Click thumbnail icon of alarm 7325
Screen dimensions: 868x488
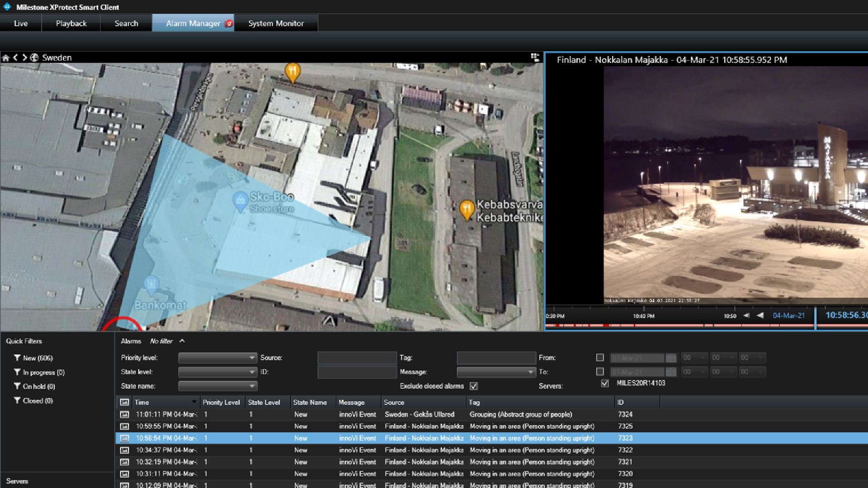124,426
